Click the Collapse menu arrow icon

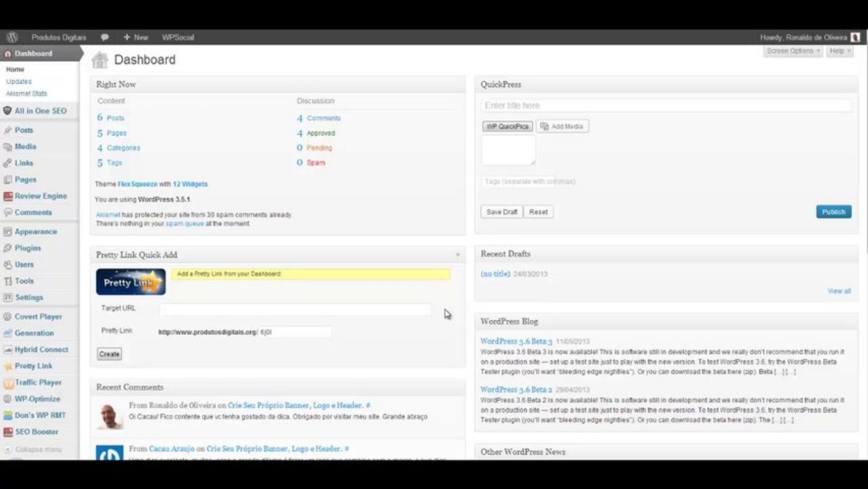7,450
